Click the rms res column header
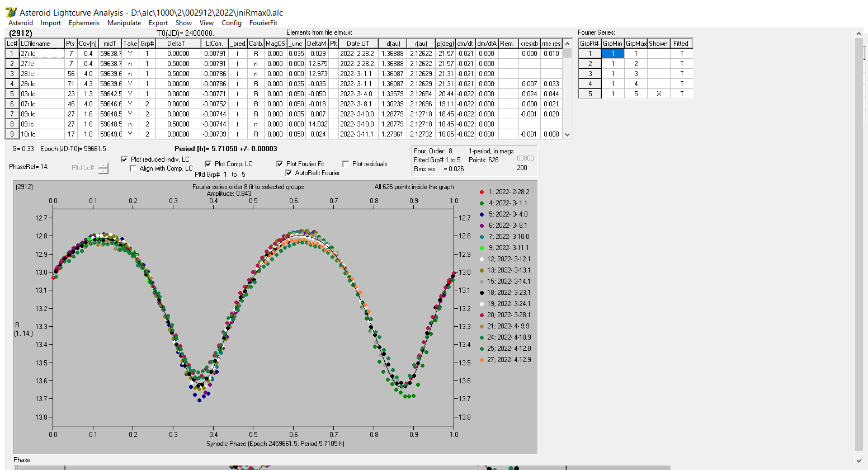Image resolution: width=868 pixels, height=470 pixels. (x=551, y=44)
